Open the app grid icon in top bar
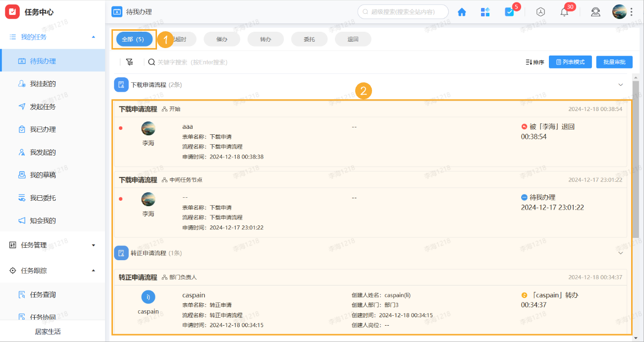 click(x=485, y=11)
